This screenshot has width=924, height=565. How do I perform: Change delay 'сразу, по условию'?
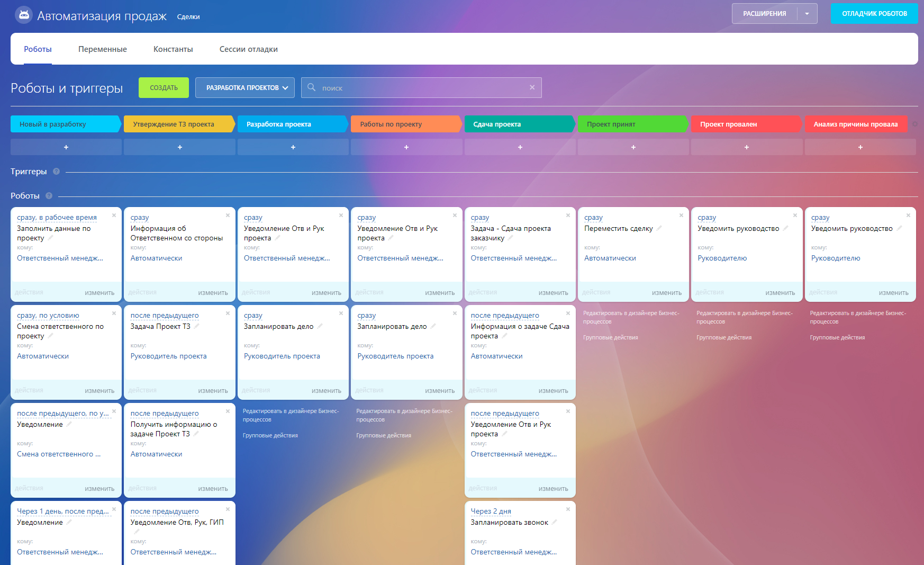click(x=48, y=315)
